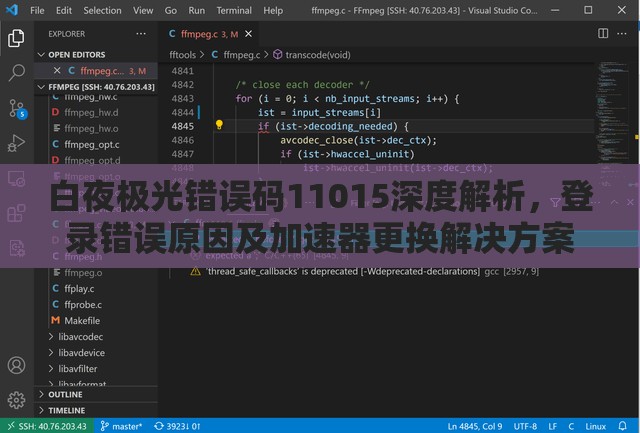The image size is (640, 433).
Task: Open the Go menu
Action: pos(171,10)
